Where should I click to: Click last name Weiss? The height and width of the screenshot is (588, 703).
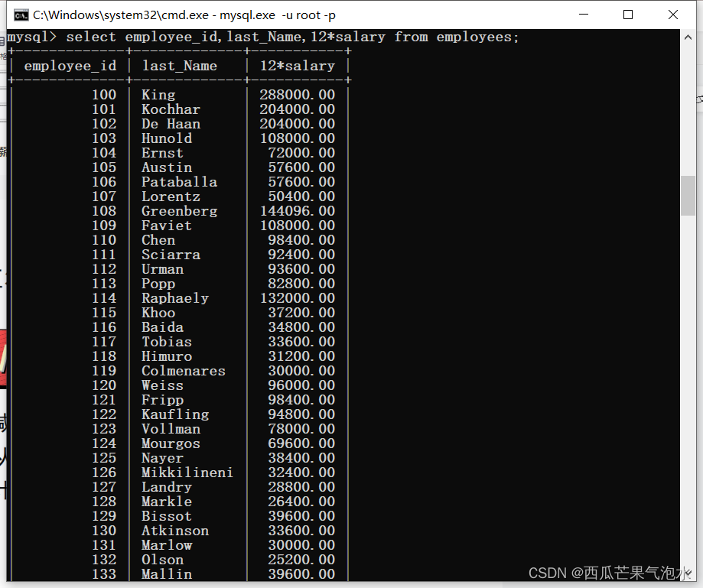point(162,385)
